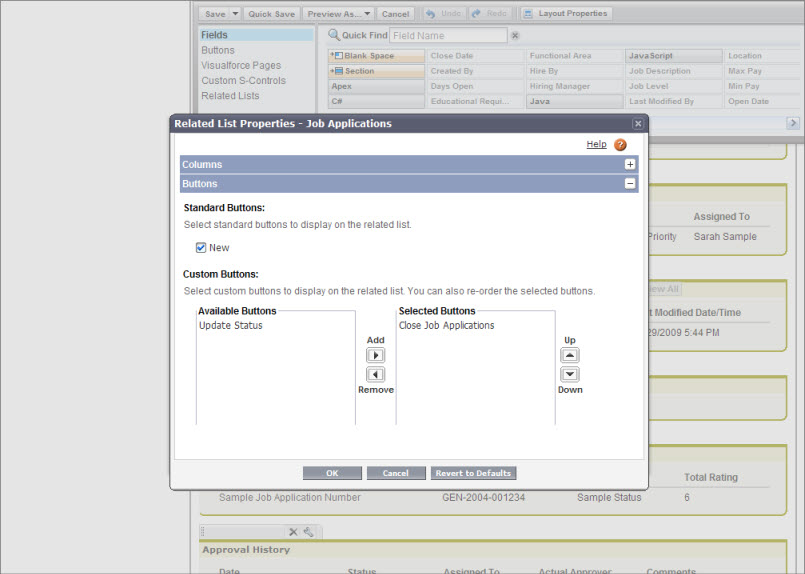Select Buttons in the palette categories

[218, 50]
